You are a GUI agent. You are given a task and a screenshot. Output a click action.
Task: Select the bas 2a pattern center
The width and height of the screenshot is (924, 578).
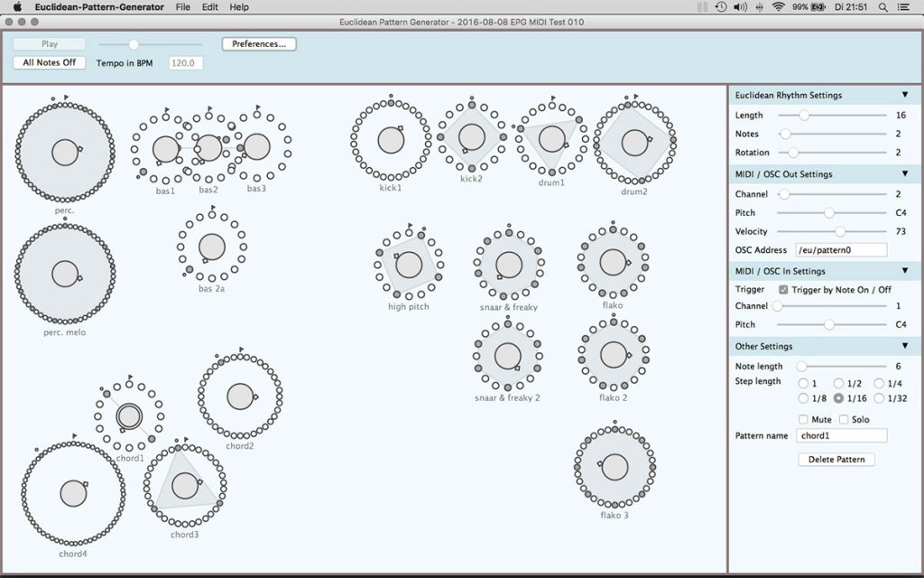click(212, 247)
